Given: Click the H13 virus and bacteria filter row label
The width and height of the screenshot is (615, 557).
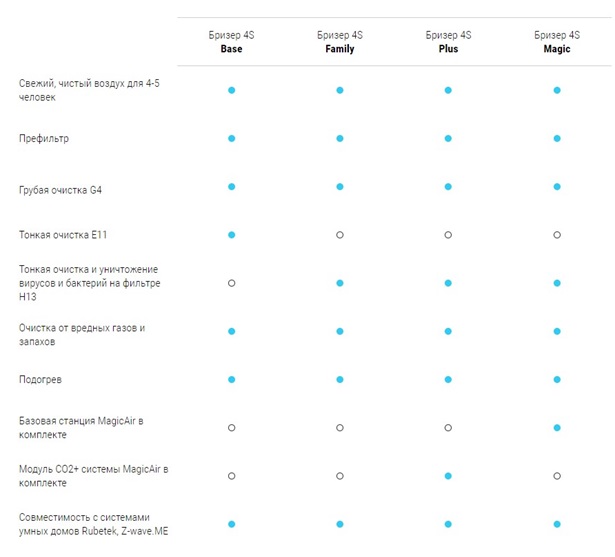Looking at the screenshot, I should tap(89, 283).
